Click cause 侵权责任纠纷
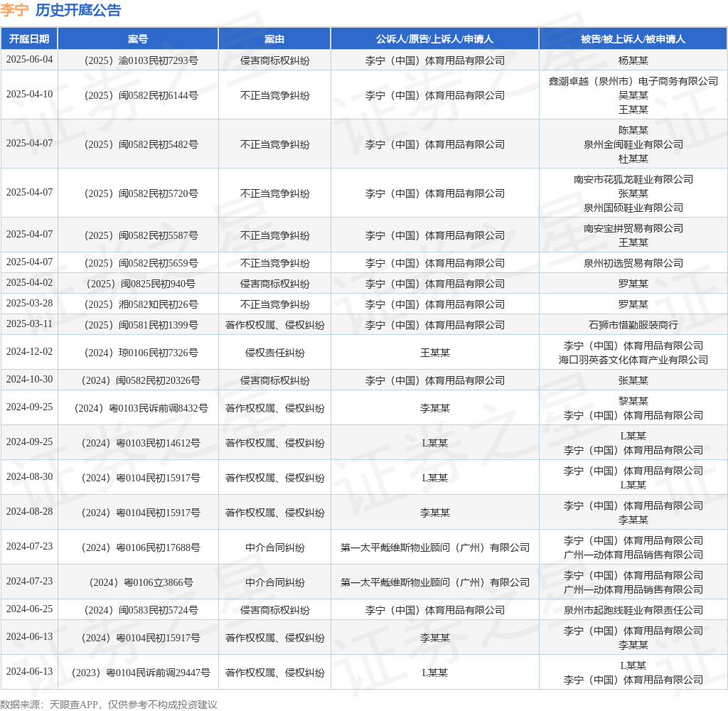This screenshot has width=728, height=711. point(274,353)
